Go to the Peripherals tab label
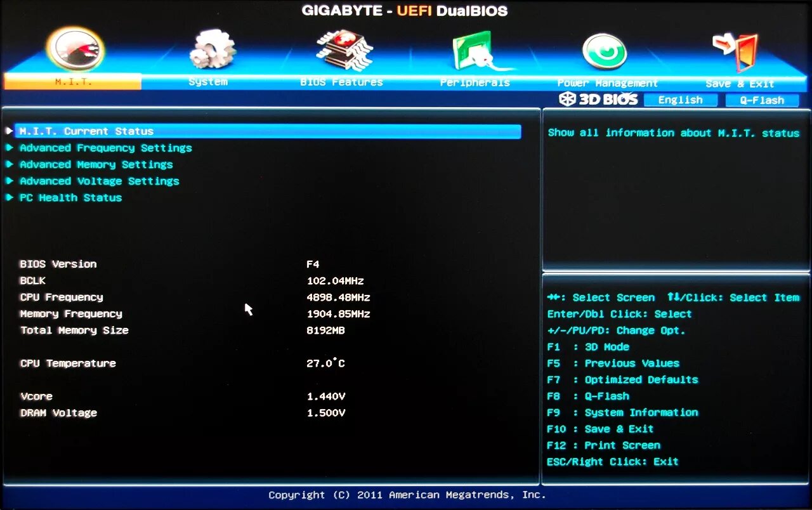Viewport: 812px width, 510px height. point(475,83)
